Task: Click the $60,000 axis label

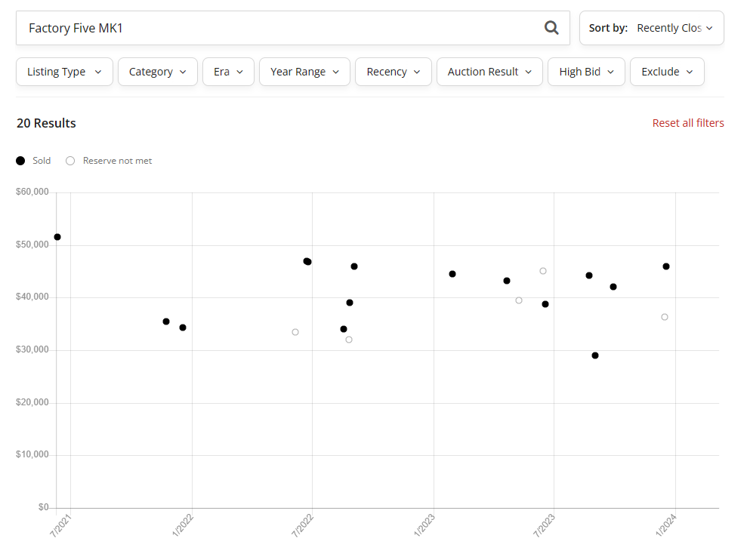Action: pyautogui.click(x=32, y=192)
